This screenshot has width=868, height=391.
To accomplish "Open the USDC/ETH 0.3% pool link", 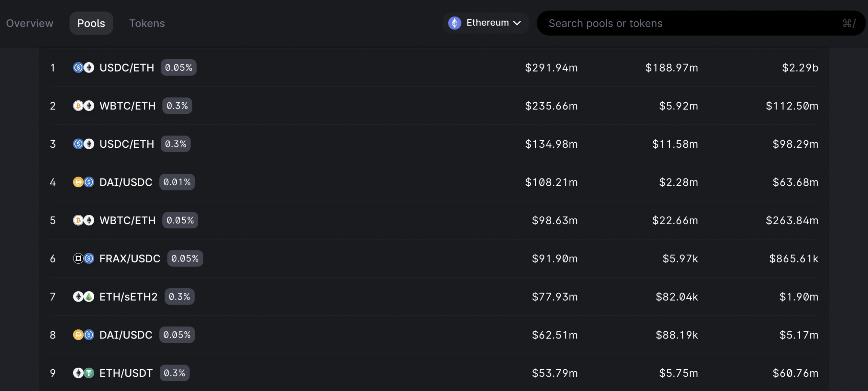I will point(127,144).
